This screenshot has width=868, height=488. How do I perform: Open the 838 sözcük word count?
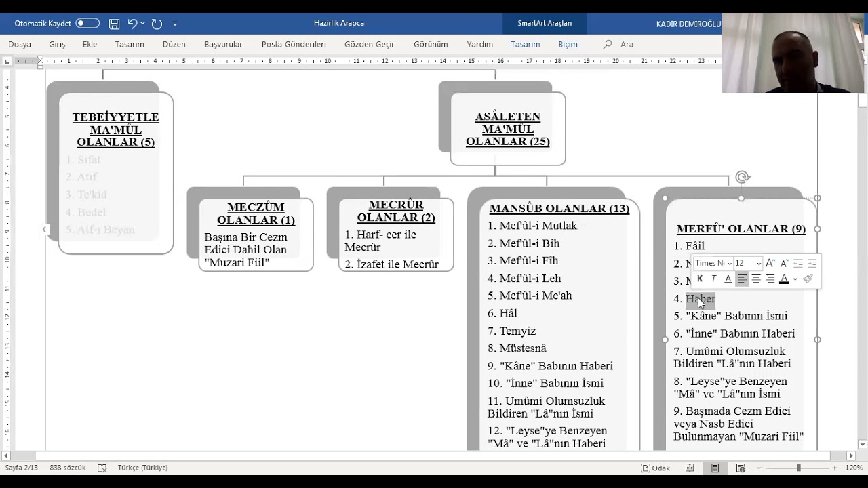coord(68,468)
